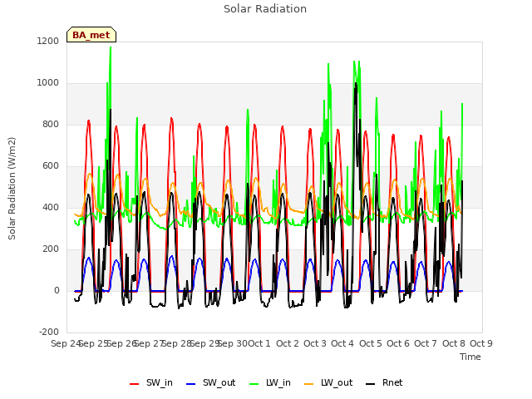This screenshot has height=399, width=532.
Task: Toggle the Rnet legend entry
Action: [384, 382]
